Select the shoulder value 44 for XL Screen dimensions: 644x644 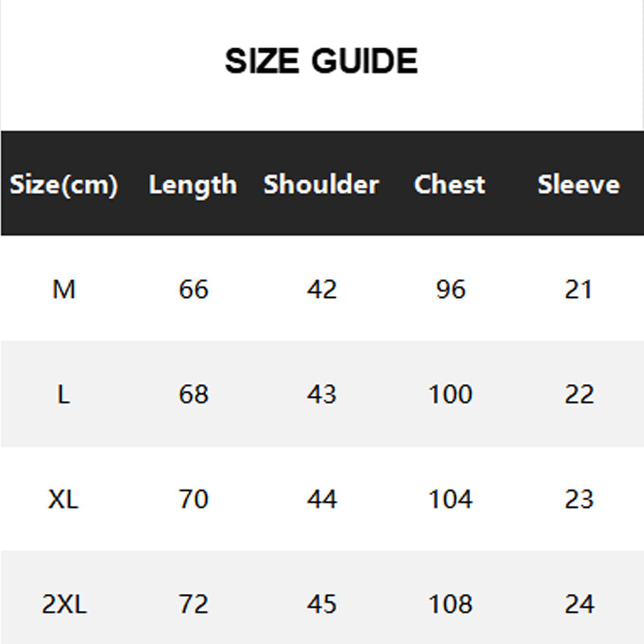(322, 499)
